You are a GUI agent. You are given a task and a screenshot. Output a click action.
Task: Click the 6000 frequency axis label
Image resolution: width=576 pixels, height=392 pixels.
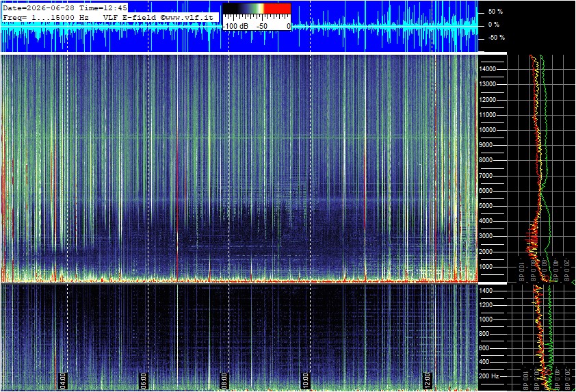click(486, 191)
